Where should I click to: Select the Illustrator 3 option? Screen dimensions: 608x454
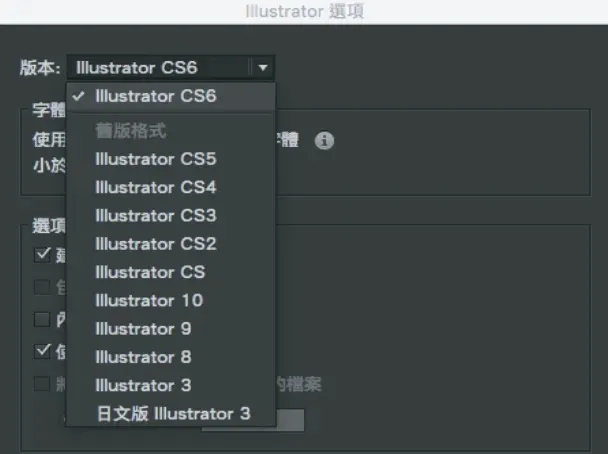(x=143, y=385)
